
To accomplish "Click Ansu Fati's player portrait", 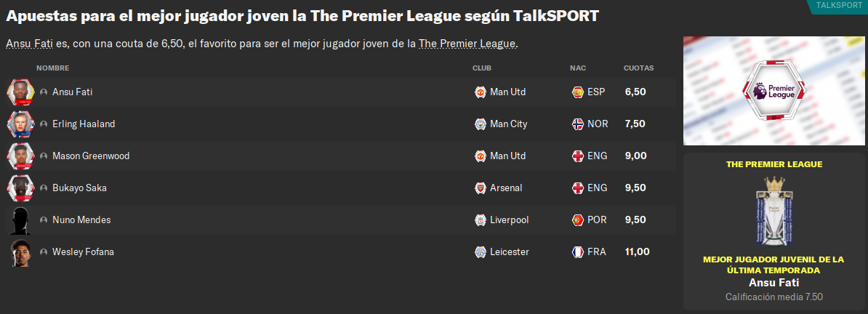I will (x=20, y=92).
